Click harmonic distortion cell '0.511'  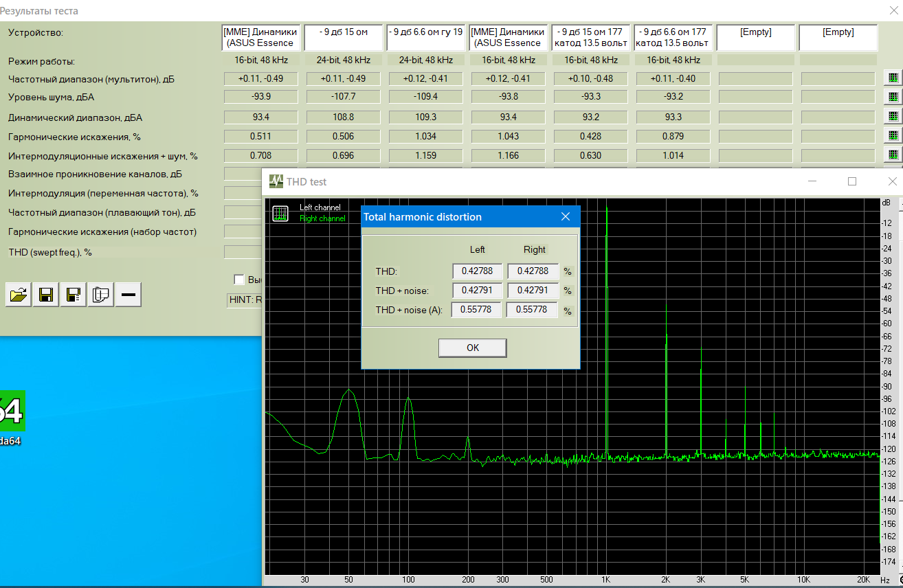261,136
